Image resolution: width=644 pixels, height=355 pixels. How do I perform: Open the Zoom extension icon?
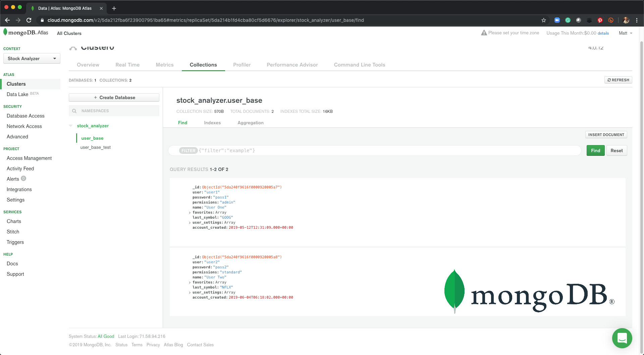[557, 20]
